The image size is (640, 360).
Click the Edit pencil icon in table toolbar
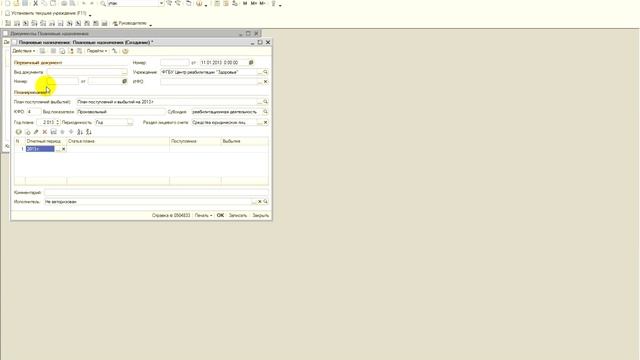36,132
